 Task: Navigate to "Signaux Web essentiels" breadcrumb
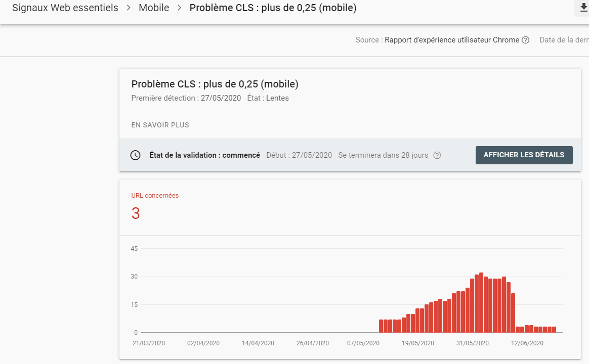(65, 8)
